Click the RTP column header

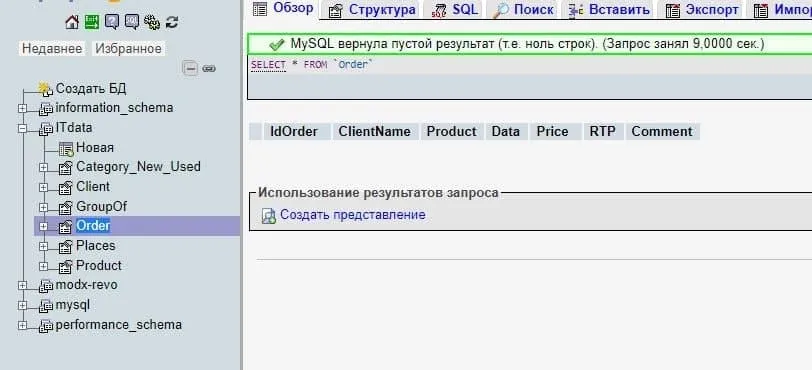[x=603, y=132]
